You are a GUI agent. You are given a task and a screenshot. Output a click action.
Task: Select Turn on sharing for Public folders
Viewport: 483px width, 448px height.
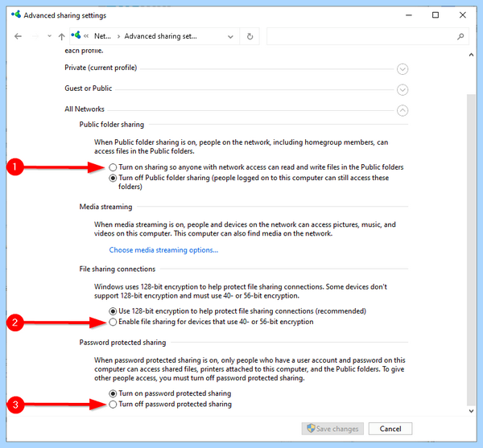113,167
